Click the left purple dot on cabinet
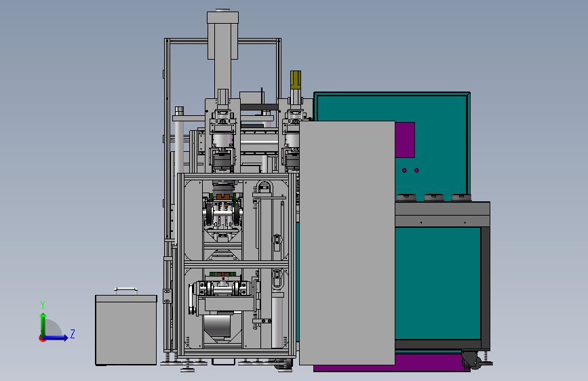Image resolution: width=588 pixels, height=381 pixels. coord(404,170)
